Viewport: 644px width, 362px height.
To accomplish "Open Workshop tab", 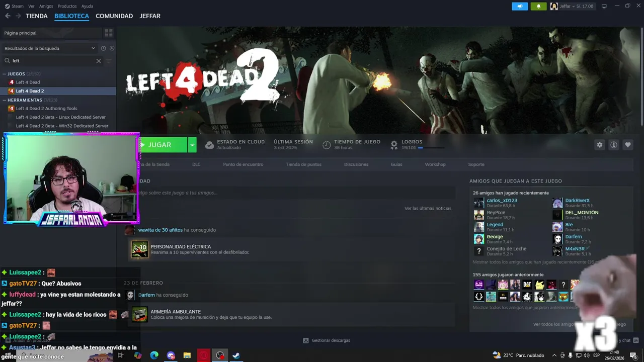I will (x=435, y=164).
